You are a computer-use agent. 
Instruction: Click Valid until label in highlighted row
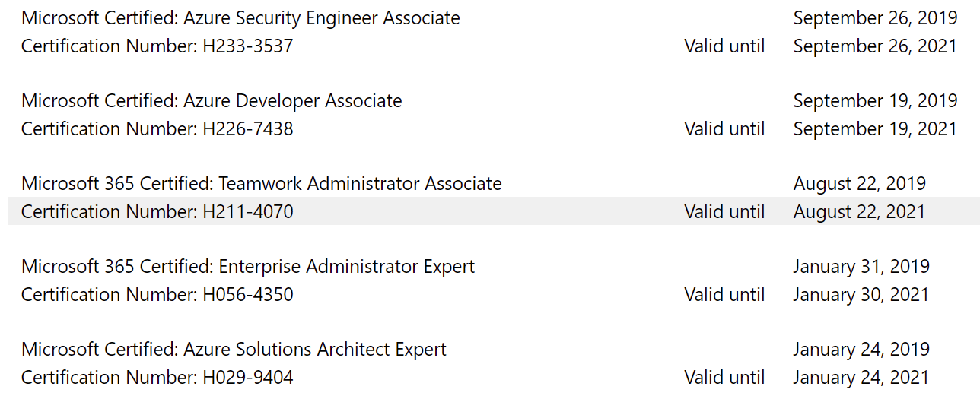point(724,212)
